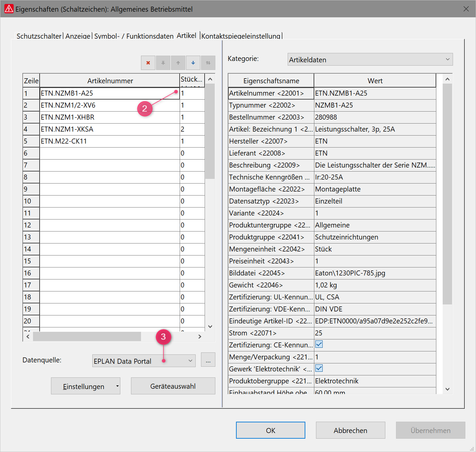Click the down arrow on the right scrollbar

click(448, 388)
